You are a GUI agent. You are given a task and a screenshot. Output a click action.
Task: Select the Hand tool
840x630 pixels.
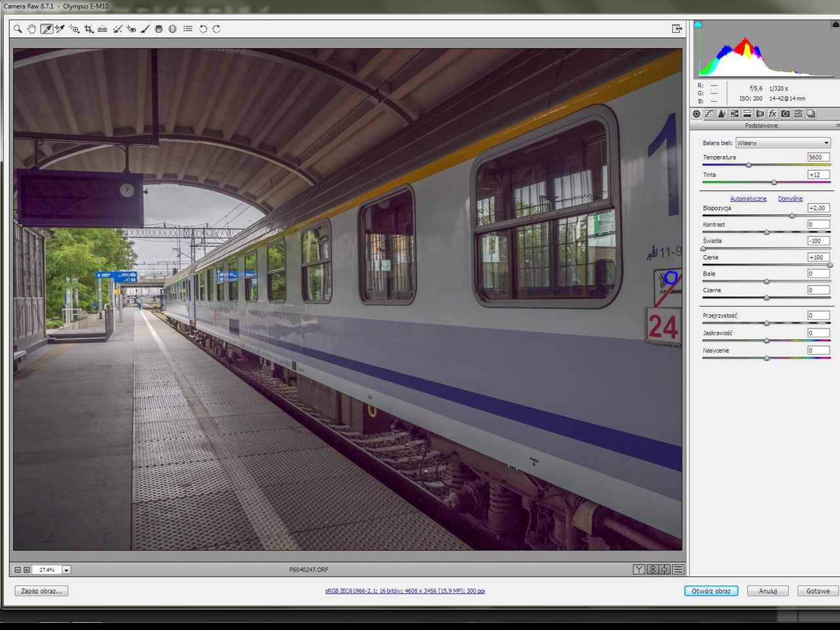31,29
